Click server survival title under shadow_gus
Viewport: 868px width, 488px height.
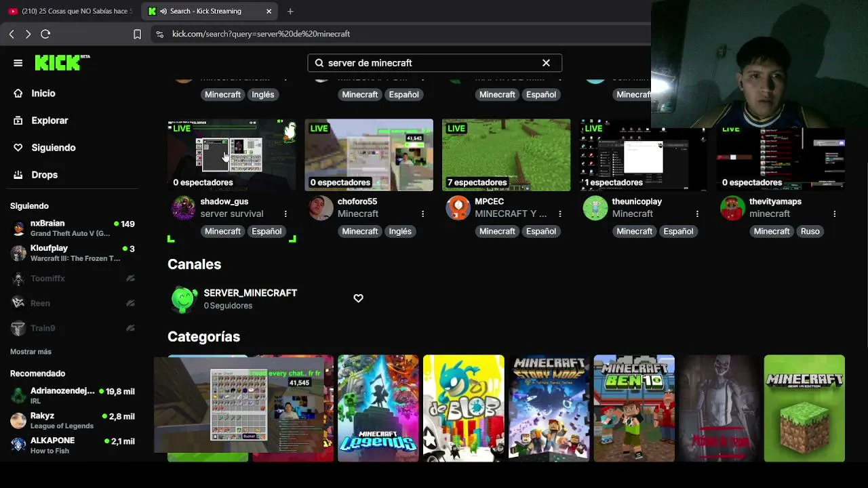[232, 213]
